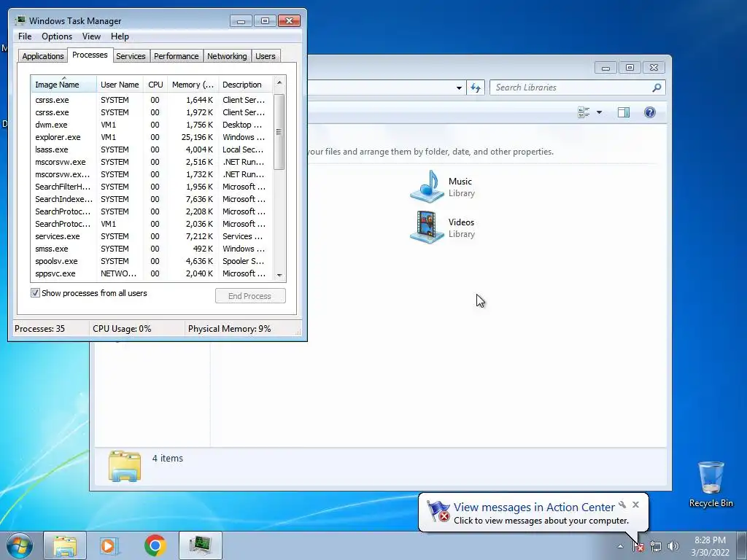This screenshot has height=560, width=747.
Task: Select the SearchFilterH... process row
Action: 152,187
